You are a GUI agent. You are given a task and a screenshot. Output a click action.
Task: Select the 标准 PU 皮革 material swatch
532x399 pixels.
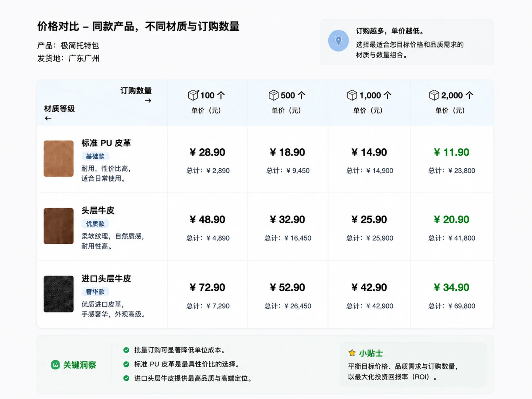click(58, 158)
